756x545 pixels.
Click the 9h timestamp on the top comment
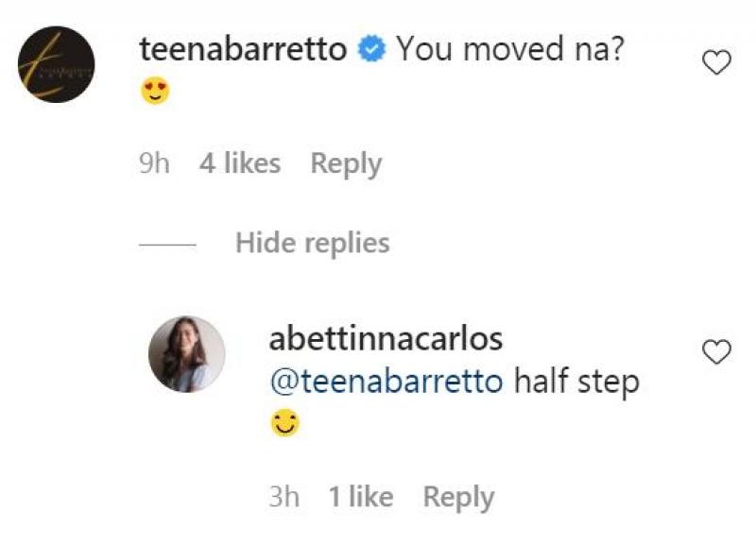153,162
